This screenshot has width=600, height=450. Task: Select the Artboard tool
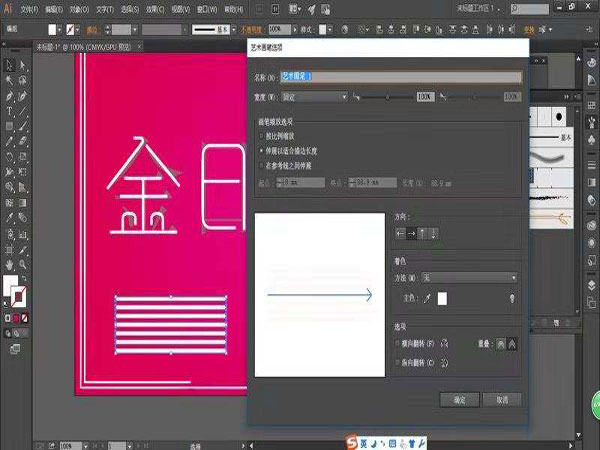[9, 250]
